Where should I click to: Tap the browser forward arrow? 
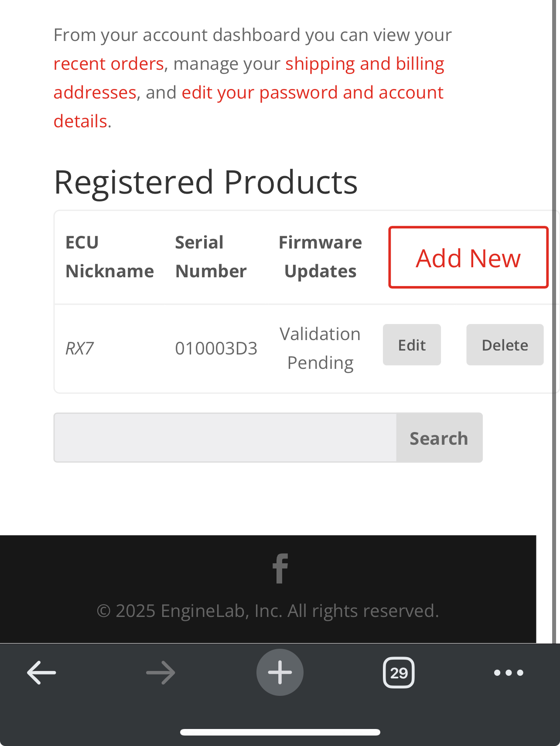point(160,672)
